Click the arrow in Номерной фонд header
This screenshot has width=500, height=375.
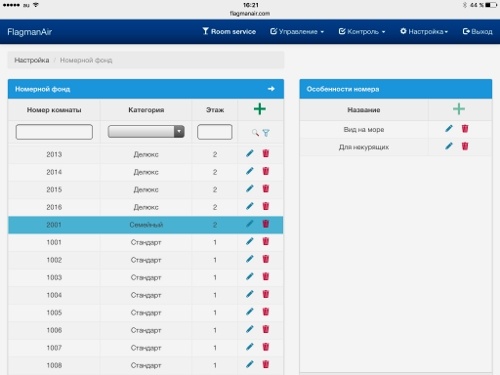point(271,89)
